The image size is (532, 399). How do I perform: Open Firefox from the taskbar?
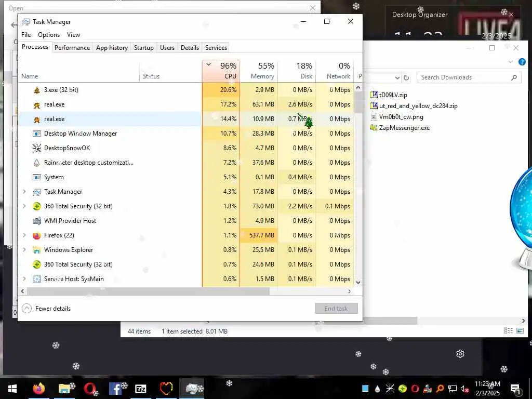coord(38,389)
